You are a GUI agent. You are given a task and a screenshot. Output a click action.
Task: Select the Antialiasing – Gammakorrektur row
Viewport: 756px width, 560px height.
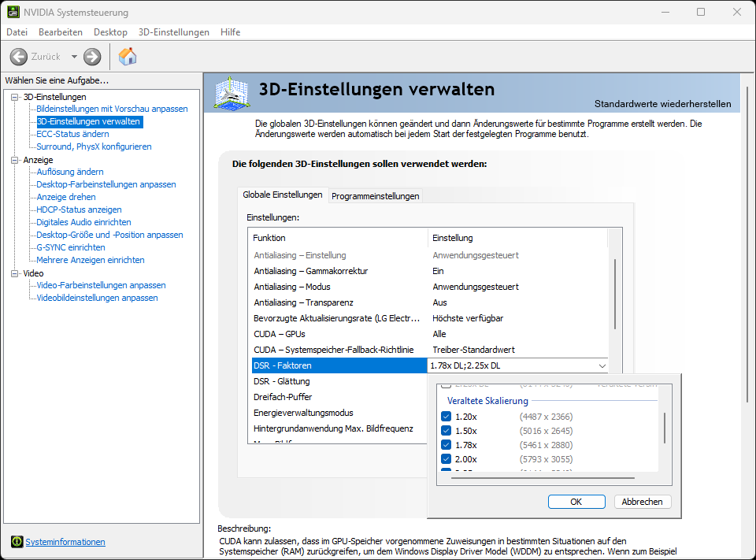[430, 271]
